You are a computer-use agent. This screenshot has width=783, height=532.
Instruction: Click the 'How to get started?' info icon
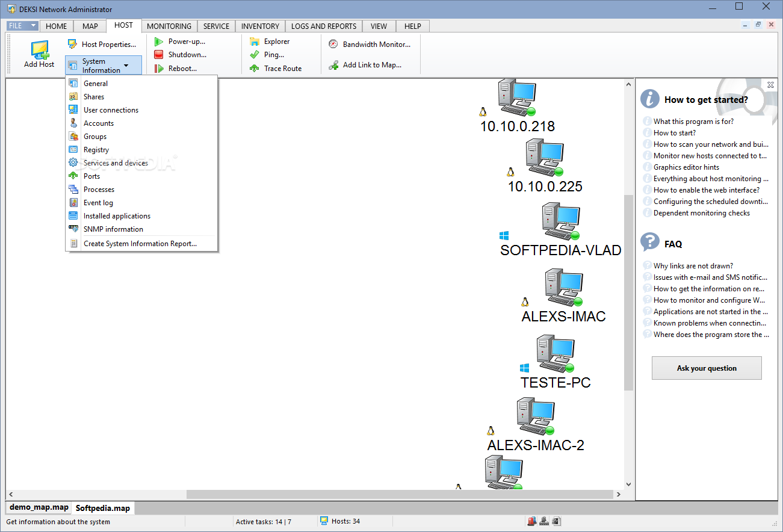click(x=650, y=99)
